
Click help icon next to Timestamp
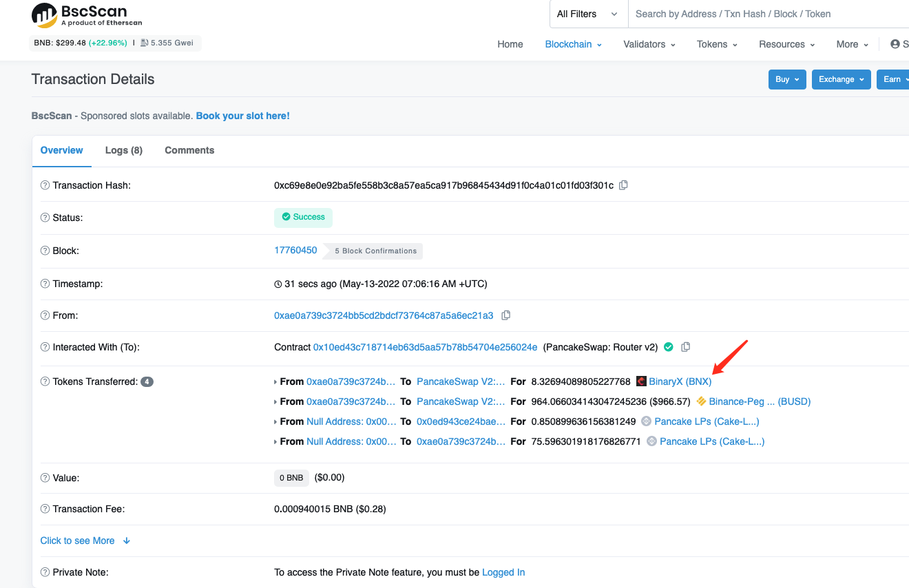tap(45, 284)
